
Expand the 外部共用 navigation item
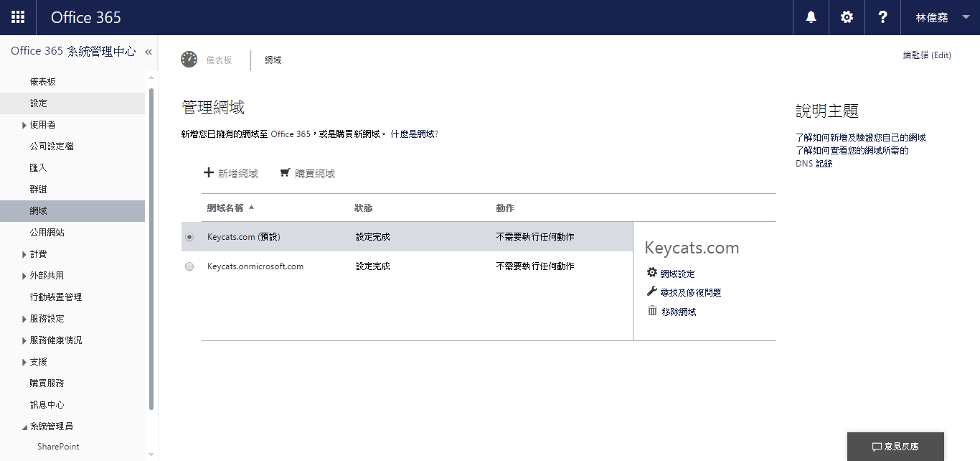(x=24, y=276)
